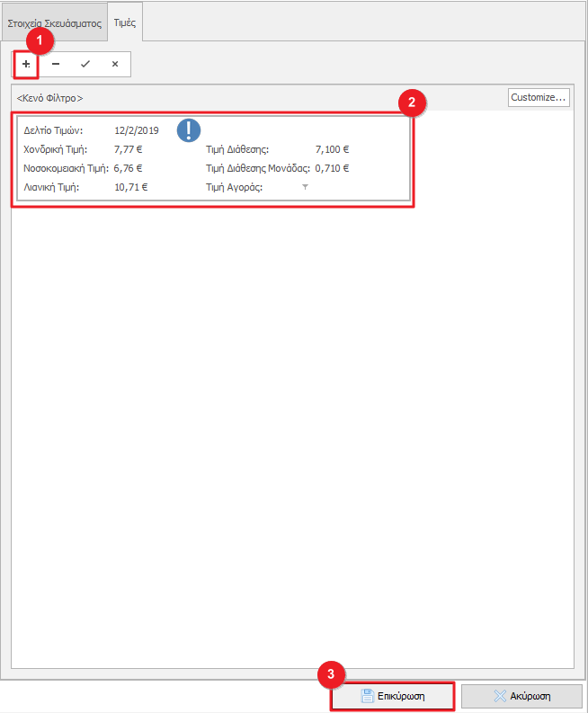Image resolution: width=588 pixels, height=713 pixels.
Task: Click the Τιμή Διάθεσης Μονάδας value 0,710 €
Action: click(332, 168)
